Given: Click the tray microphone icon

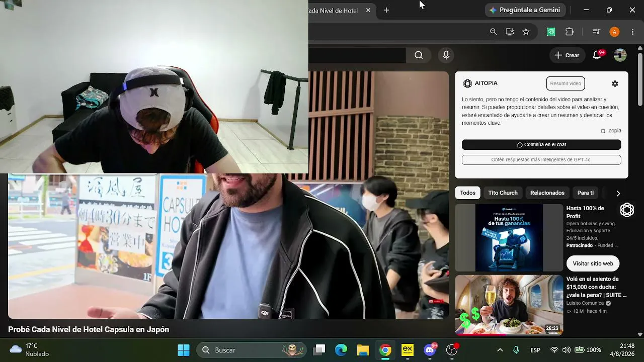Looking at the screenshot, I should [516, 350].
